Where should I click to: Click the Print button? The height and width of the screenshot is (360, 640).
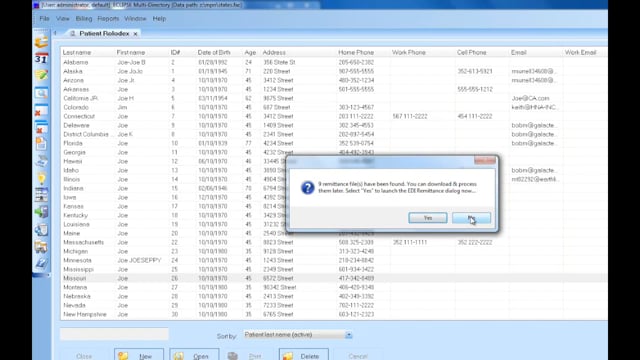coord(249,356)
